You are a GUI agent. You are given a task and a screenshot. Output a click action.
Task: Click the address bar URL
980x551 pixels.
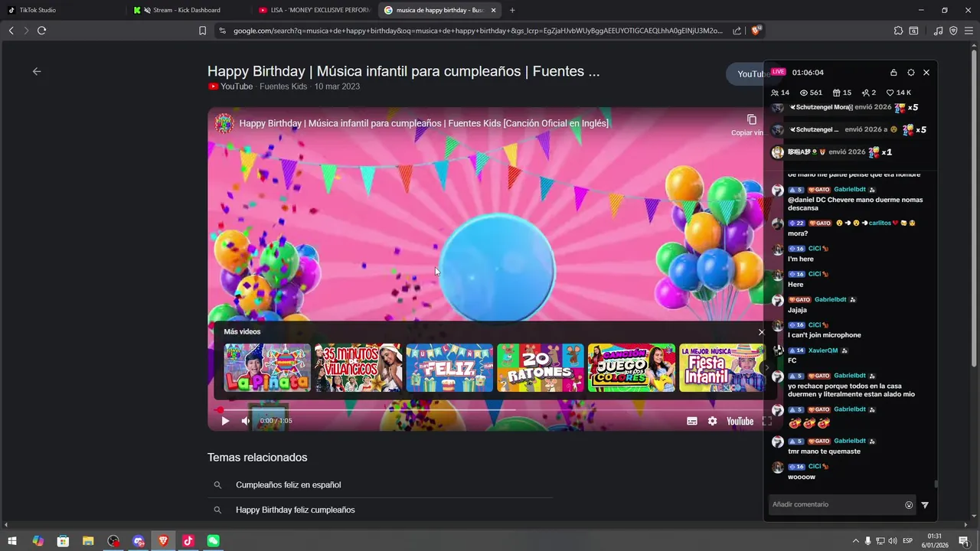(478, 31)
